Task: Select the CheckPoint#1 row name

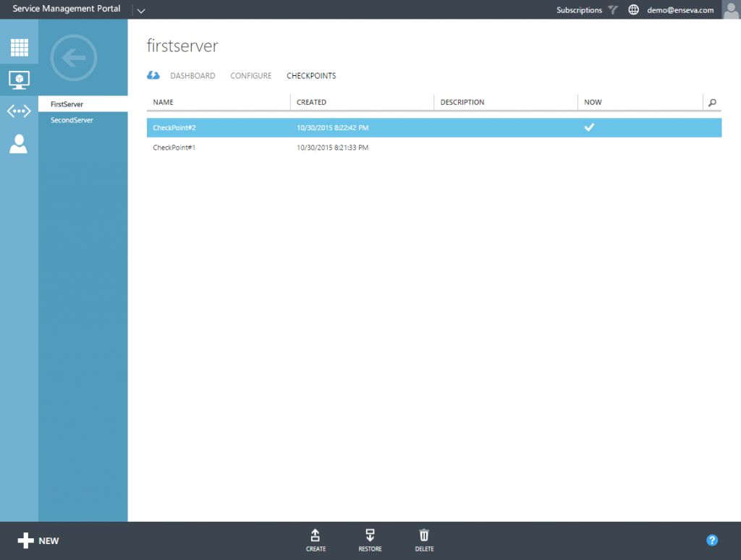Action: 174,148
